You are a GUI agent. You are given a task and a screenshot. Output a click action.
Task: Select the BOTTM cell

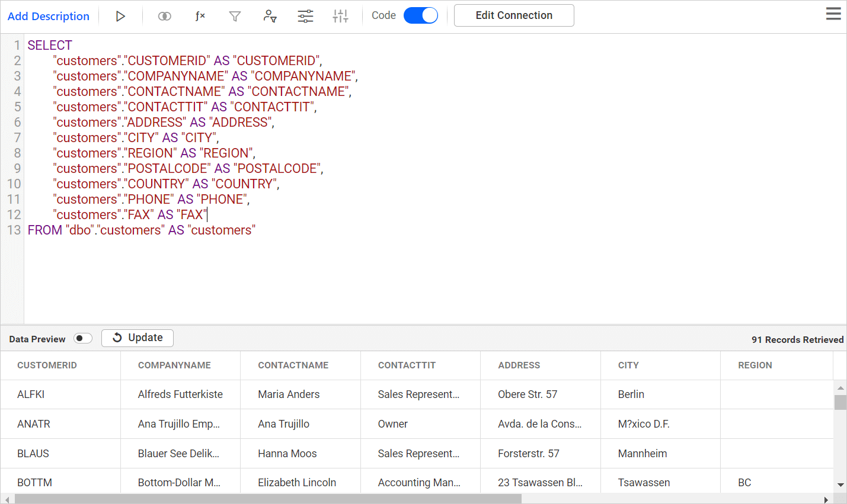[x=60, y=481]
